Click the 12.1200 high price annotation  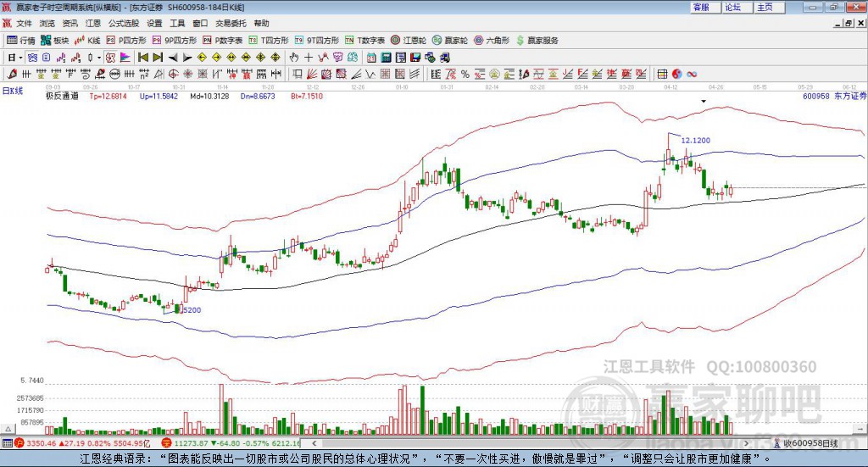[695, 141]
